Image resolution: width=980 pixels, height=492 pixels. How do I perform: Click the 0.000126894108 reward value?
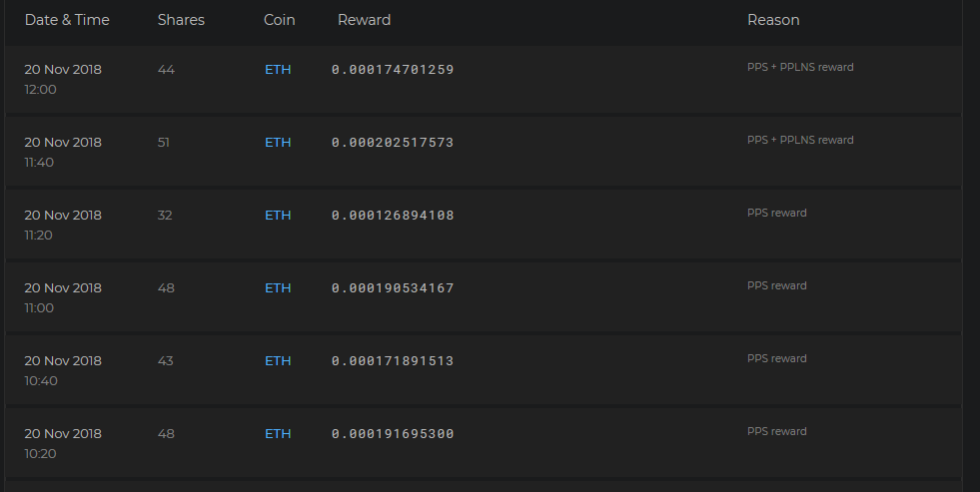point(393,216)
